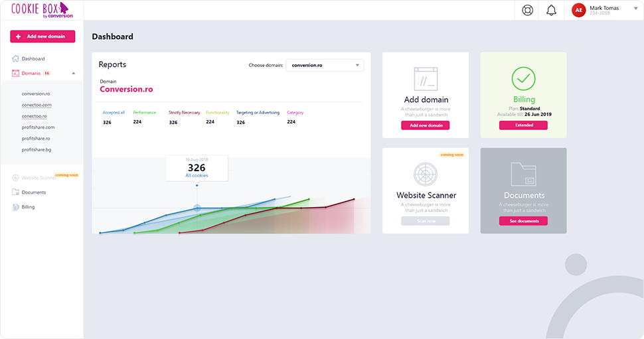
Task: Click the highlighted blue chart data point
Action: click(197, 208)
